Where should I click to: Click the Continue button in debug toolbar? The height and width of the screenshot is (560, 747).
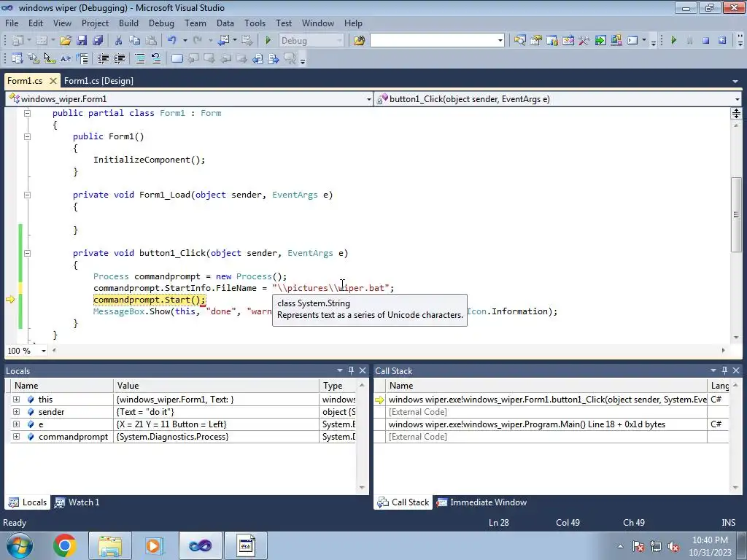(x=673, y=41)
